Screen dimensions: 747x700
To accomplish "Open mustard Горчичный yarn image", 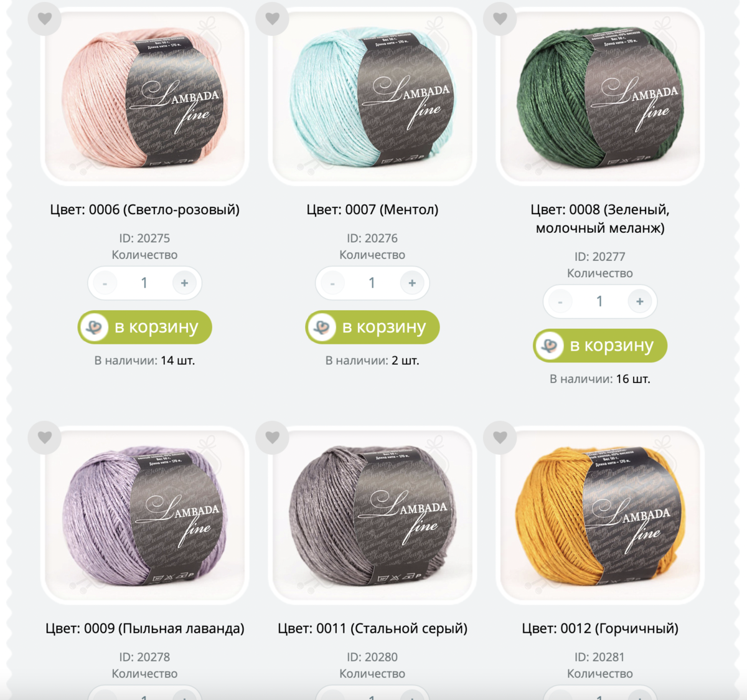I will [600, 515].
